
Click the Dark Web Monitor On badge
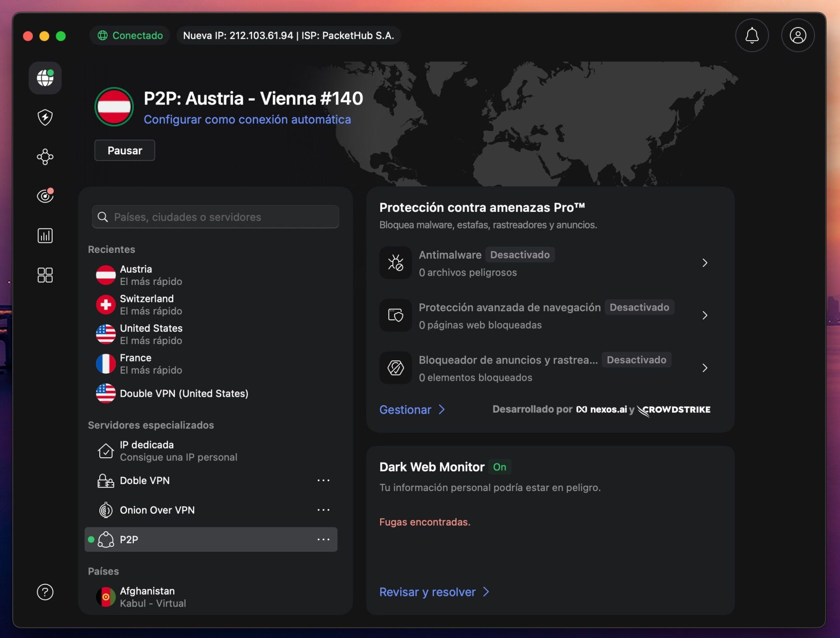coord(500,467)
